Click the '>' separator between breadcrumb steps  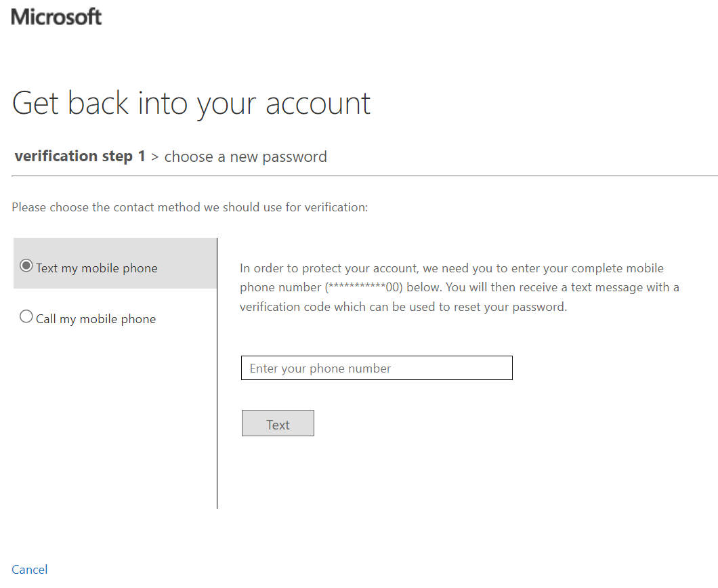click(154, 157)
